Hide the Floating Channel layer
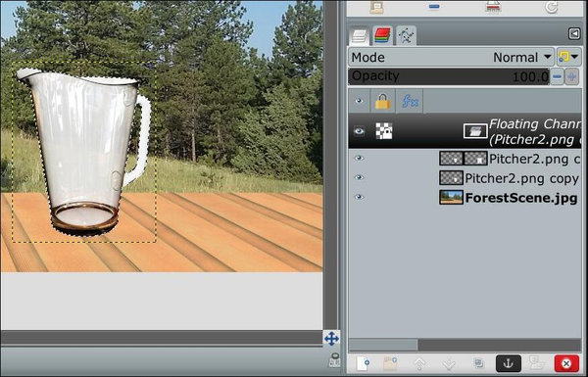Viewport: 588px width, 377px height. tap(359, 131)
